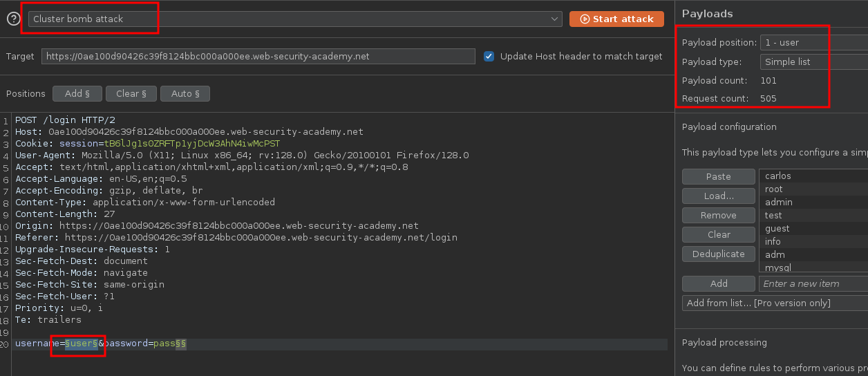The height and width of the screenshot is (376, 868).
Task: Toggle Update Host header to match target
Action: (489, 57)
